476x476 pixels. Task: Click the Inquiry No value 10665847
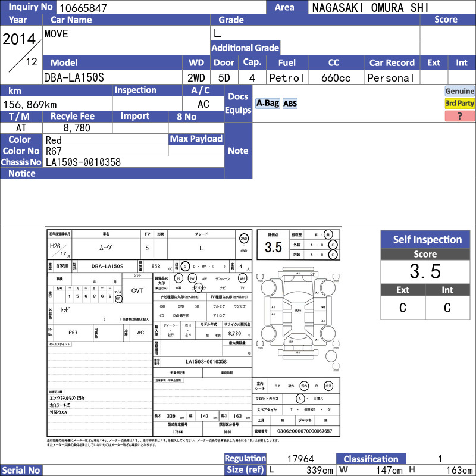83,8
